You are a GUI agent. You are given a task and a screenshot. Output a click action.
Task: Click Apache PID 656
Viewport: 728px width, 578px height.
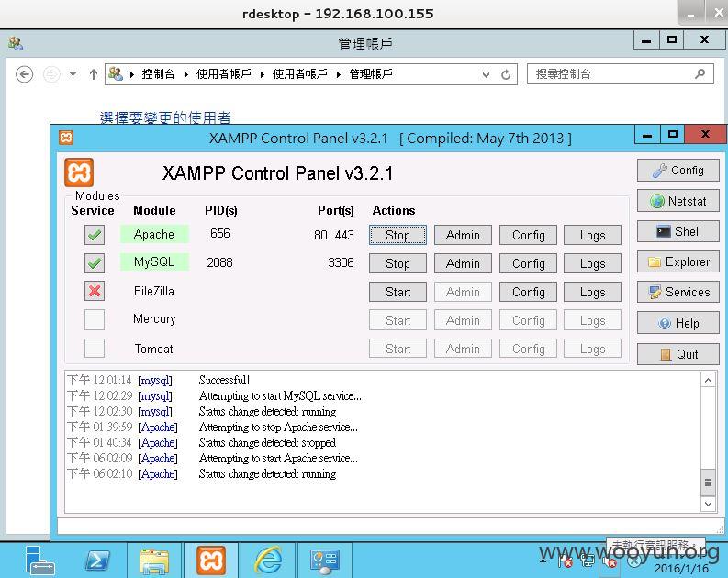point(219,233)
